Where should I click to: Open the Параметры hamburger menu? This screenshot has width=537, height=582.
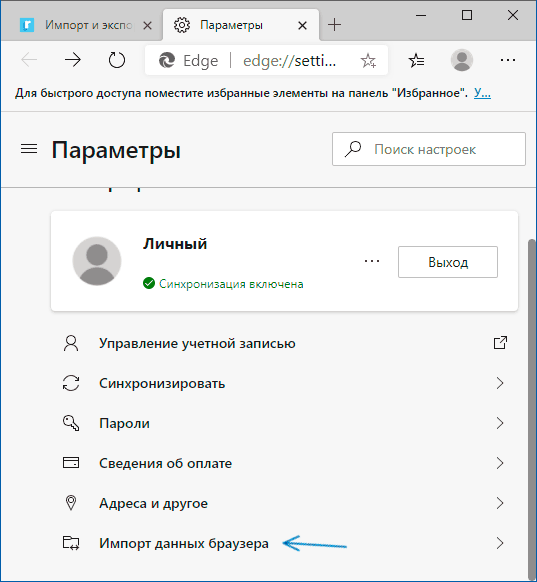29,149
